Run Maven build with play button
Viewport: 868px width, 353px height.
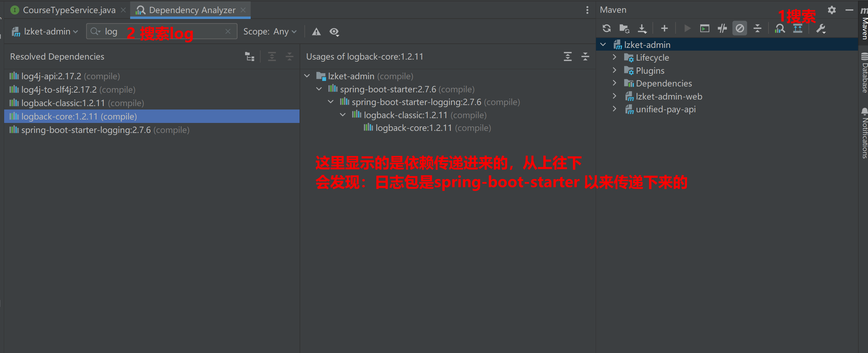[x=687, y=29]
